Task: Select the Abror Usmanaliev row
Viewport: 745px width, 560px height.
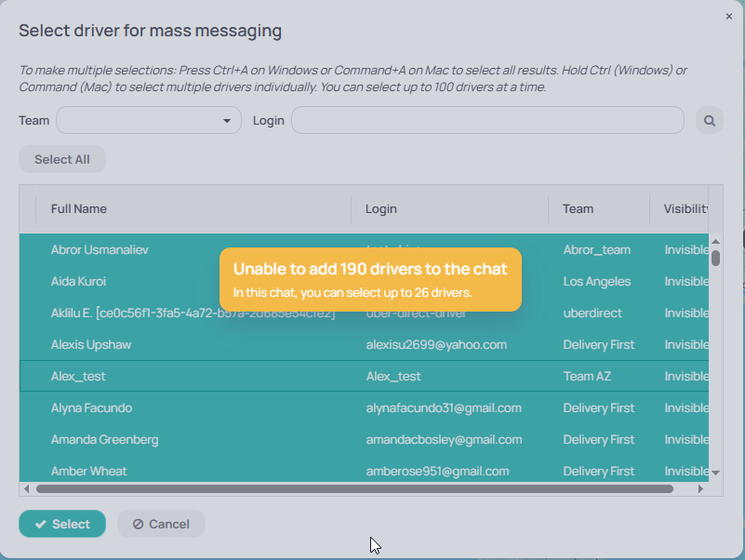Action: [x=364, y=249]
